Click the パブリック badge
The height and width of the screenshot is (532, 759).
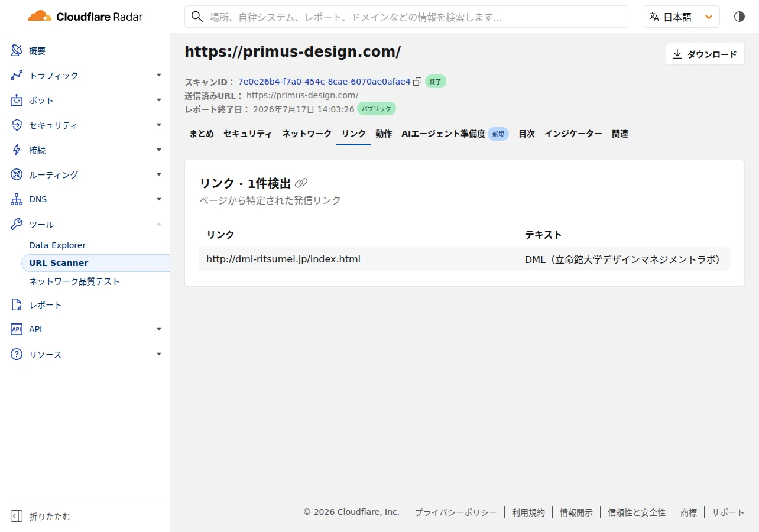click(377, 109)
